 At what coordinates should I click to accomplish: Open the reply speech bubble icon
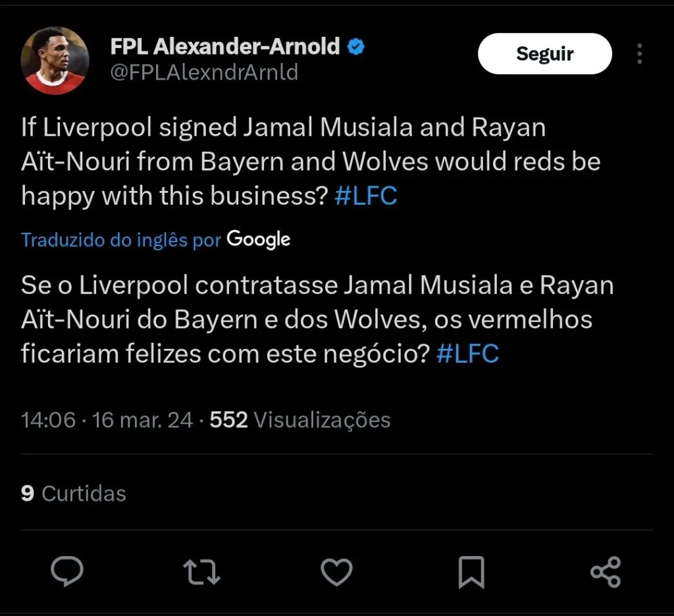click(67, 571)
